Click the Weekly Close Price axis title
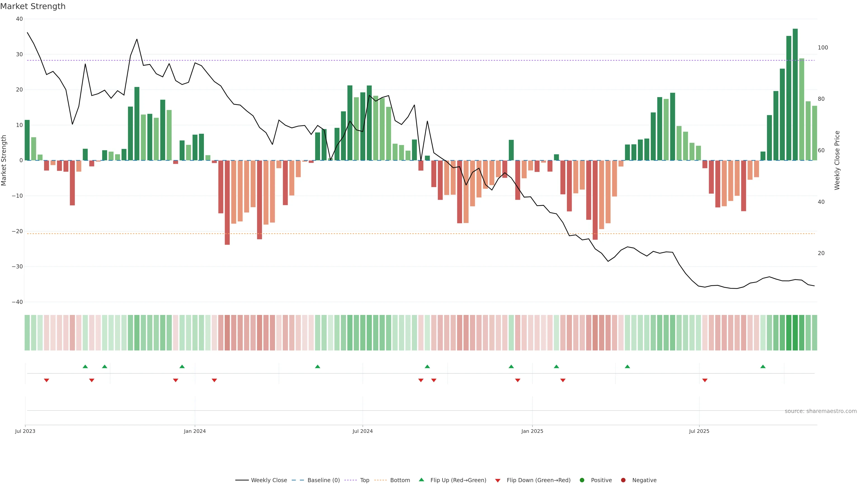 coord(837,160)
